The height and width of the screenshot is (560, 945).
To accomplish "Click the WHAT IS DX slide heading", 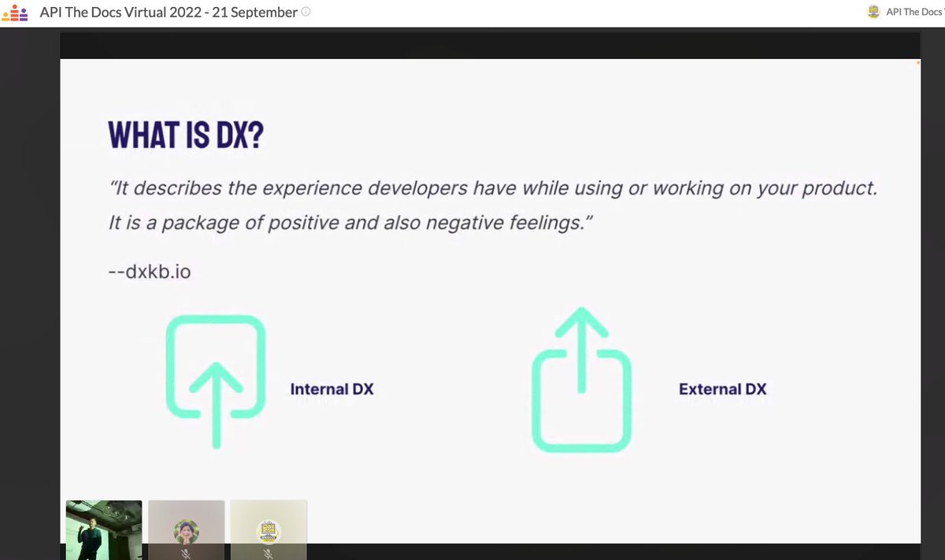I will pos(184,135).
